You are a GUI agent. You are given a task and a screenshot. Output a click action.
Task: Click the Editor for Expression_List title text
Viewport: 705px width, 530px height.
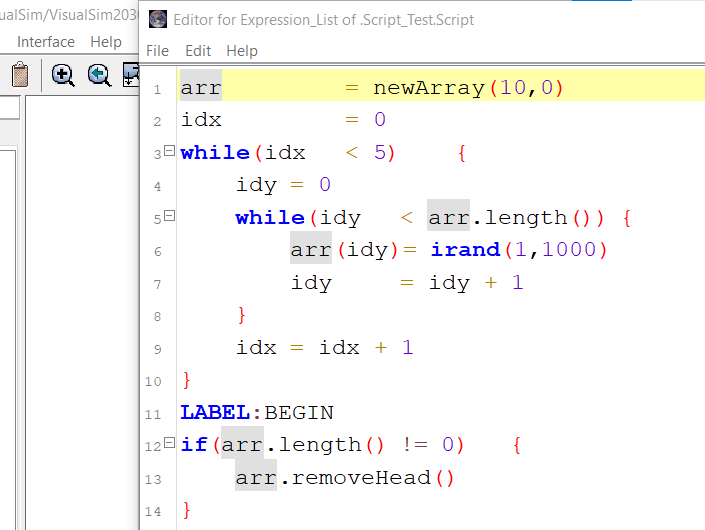(x=323, y=20)
